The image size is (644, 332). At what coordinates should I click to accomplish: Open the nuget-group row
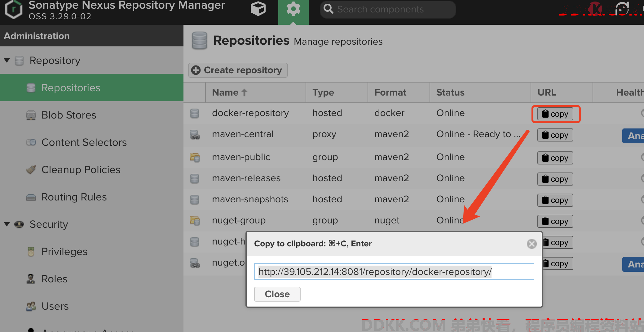click(413, 221)
